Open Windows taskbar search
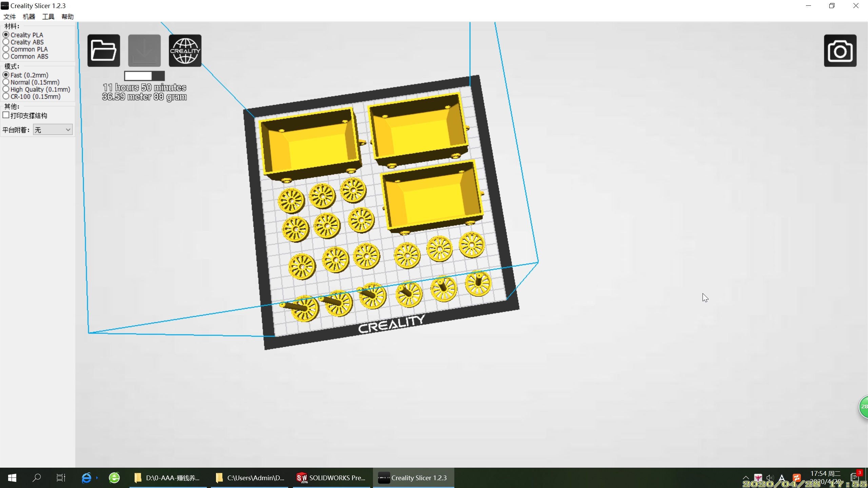Screen dimensions: 868x488 (x=37, y=478)
